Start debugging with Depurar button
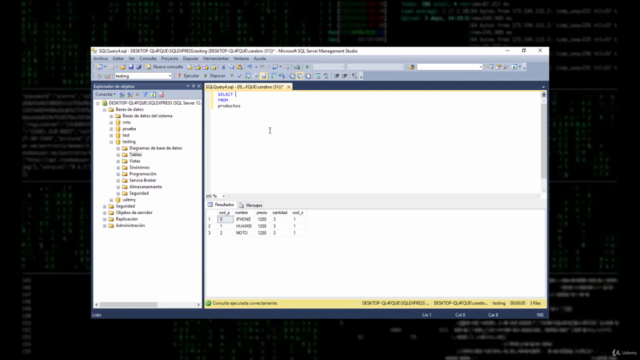 (215, 76)
